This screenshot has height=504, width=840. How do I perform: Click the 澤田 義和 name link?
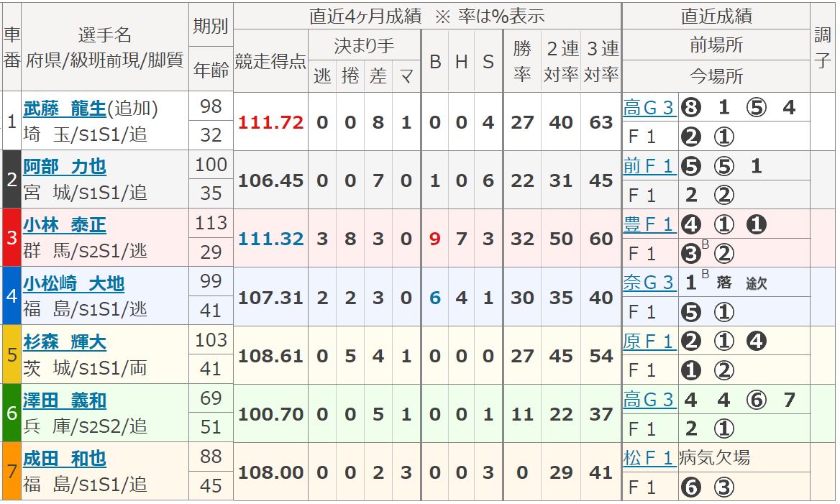point(65,400)
